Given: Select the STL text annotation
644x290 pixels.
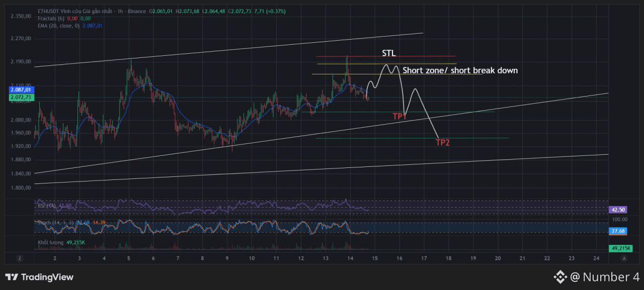Looking at the screenshot, I should point(388,53).
